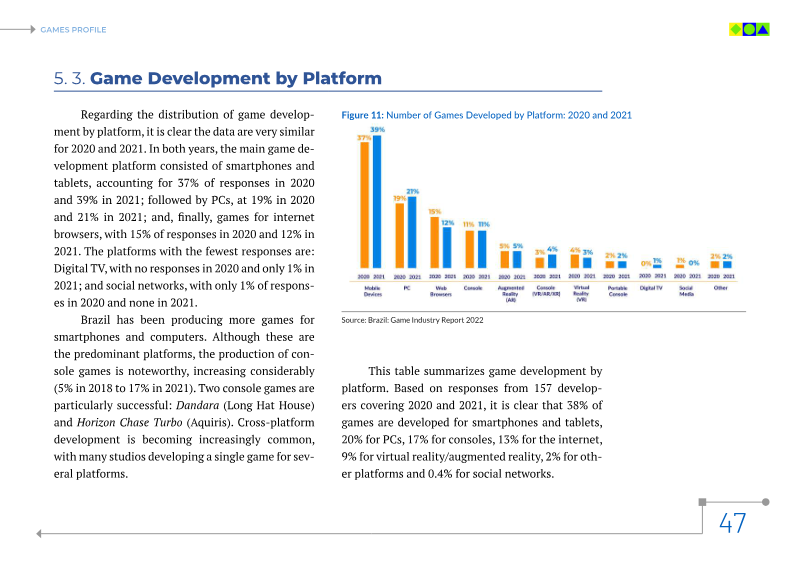Click the blue 21% PC bar
The height and width of the screenshot is (565, 800).
(x=412, y=231)
